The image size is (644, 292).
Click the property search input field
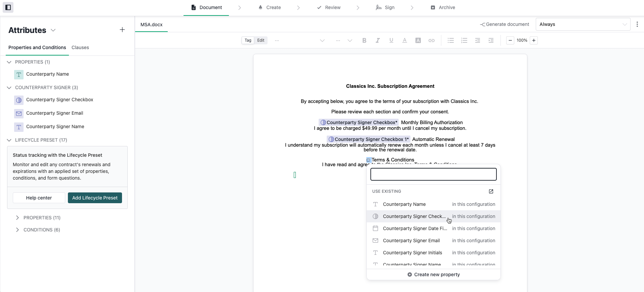click(434, 174)
